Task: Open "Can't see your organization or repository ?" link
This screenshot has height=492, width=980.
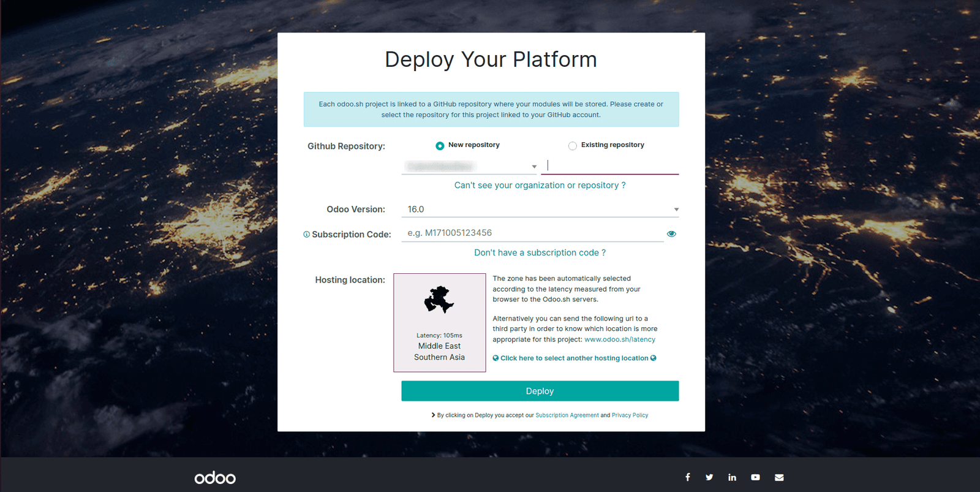Action: [540, 185]
